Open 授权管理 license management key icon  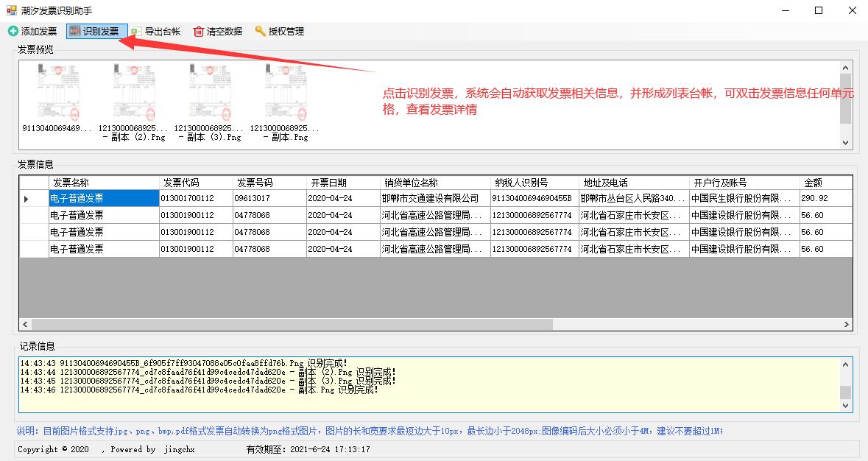(260, 31)
